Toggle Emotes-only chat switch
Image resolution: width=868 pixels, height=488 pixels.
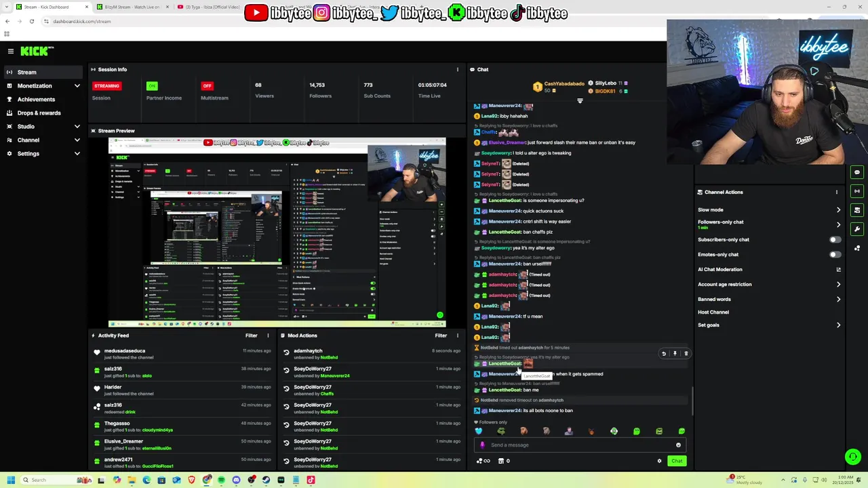click(835, 254)
